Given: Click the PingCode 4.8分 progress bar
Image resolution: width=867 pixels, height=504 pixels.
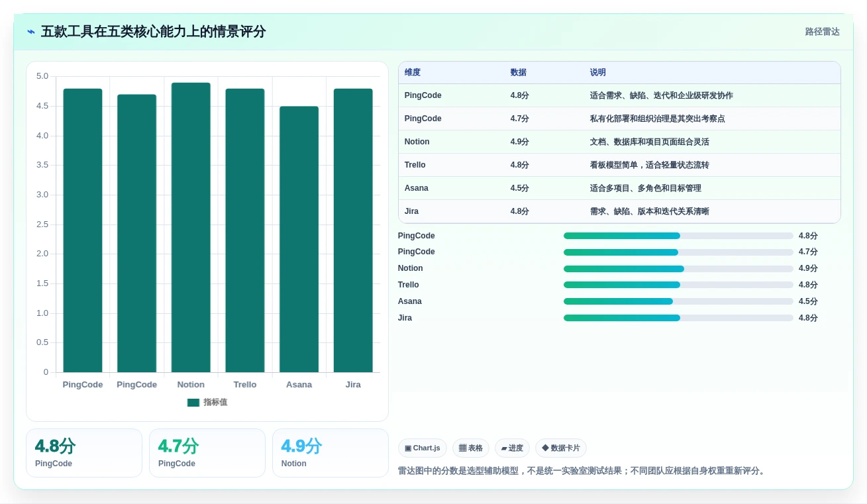Looking at the screenshot, I should (678, 236).
